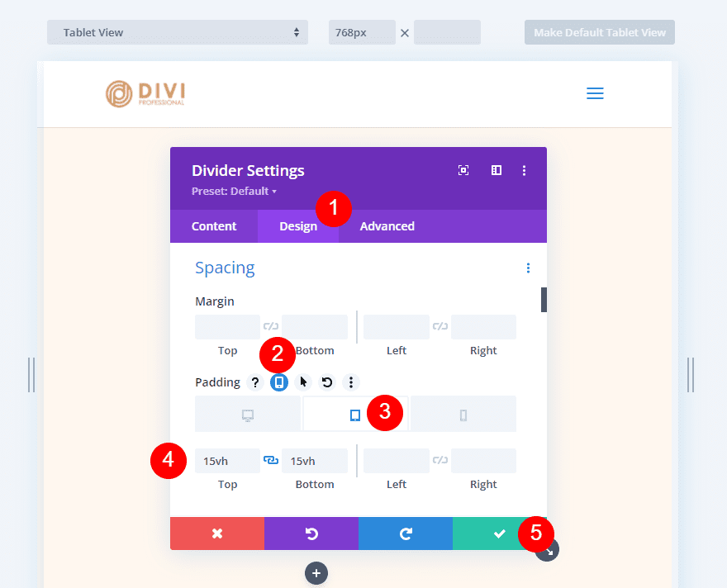Toggle Padding responsive device icon

tap(279, 382)
